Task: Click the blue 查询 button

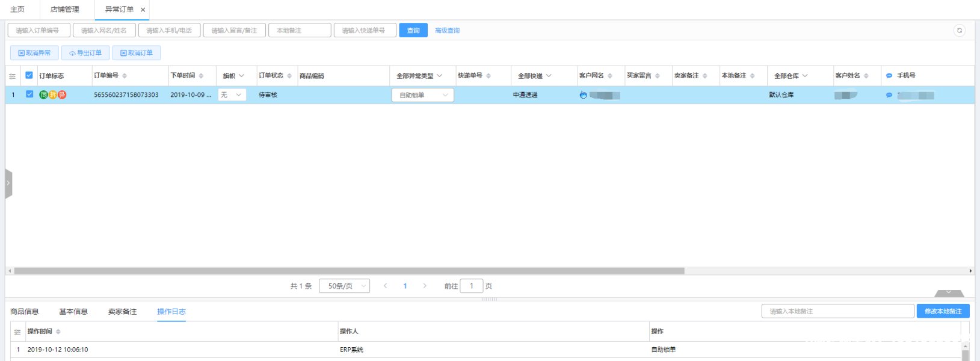Action: [413, 30]
